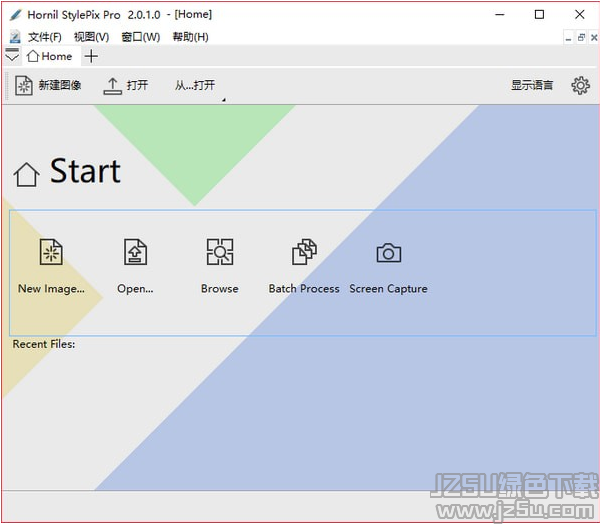The height and width of the screenshot is (524, 600).
Task: Expand the tab list chevron left of Home
Action: pyautogui.click(x=12, y=57)
